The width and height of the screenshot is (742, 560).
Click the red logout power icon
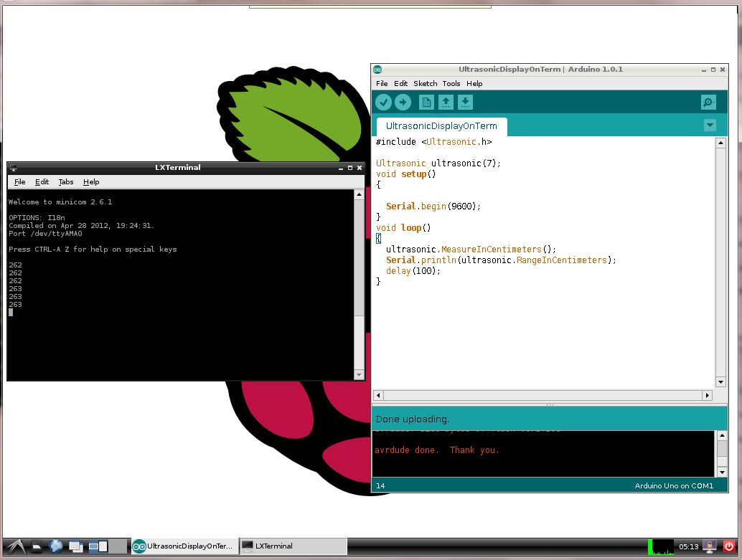pos(729,547)
